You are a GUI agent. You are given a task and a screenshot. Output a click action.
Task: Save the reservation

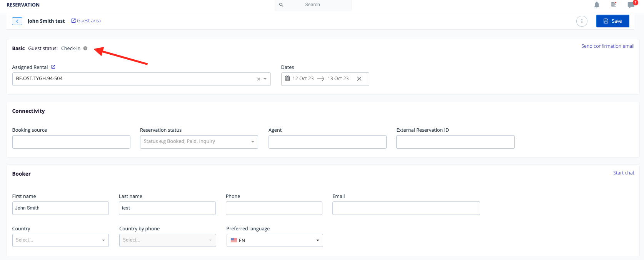coord(612,21)
